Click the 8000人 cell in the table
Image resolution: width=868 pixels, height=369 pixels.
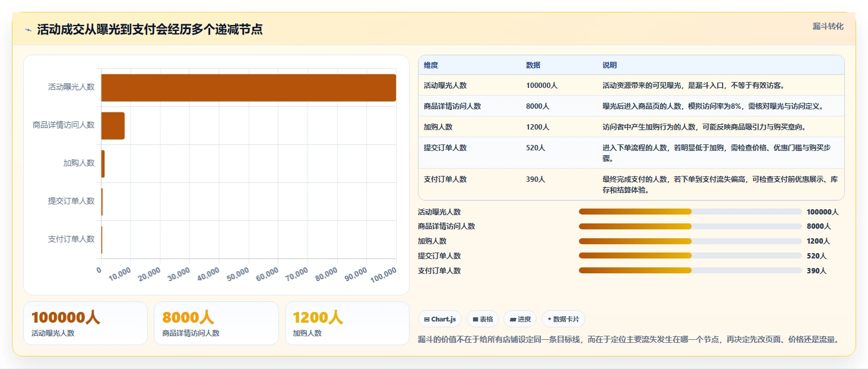click(537, 106)
